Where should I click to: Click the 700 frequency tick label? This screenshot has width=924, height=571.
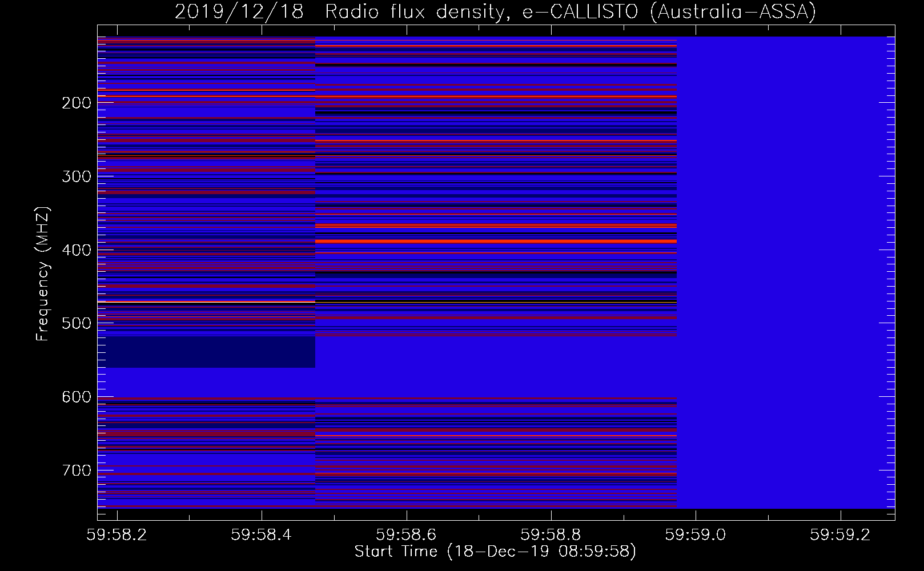coord(77,471)
